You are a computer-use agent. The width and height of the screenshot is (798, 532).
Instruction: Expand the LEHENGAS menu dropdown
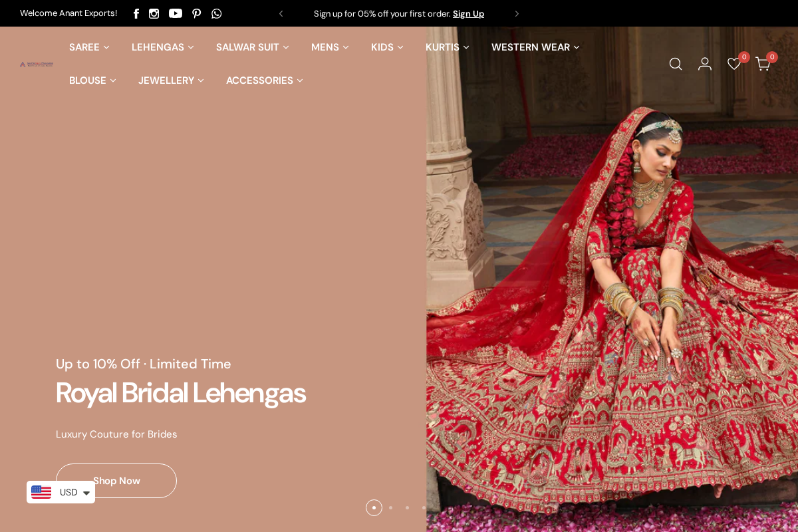(x=162, y=47)
